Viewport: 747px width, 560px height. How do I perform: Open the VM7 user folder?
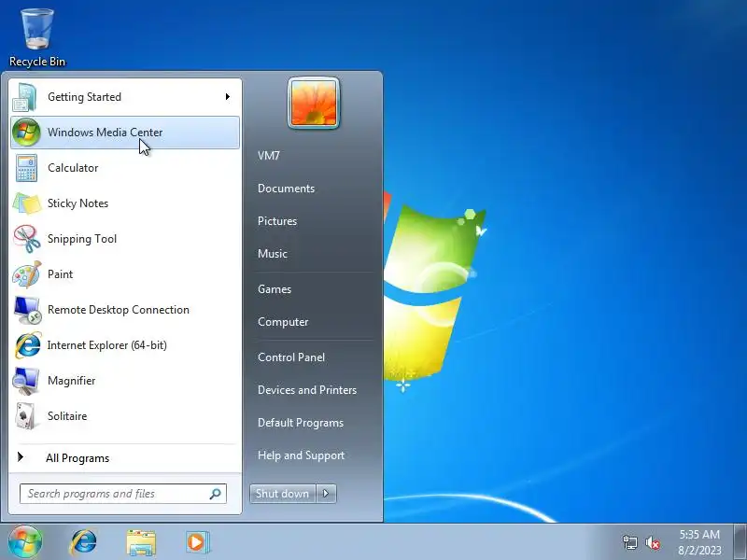coord(269,156)
